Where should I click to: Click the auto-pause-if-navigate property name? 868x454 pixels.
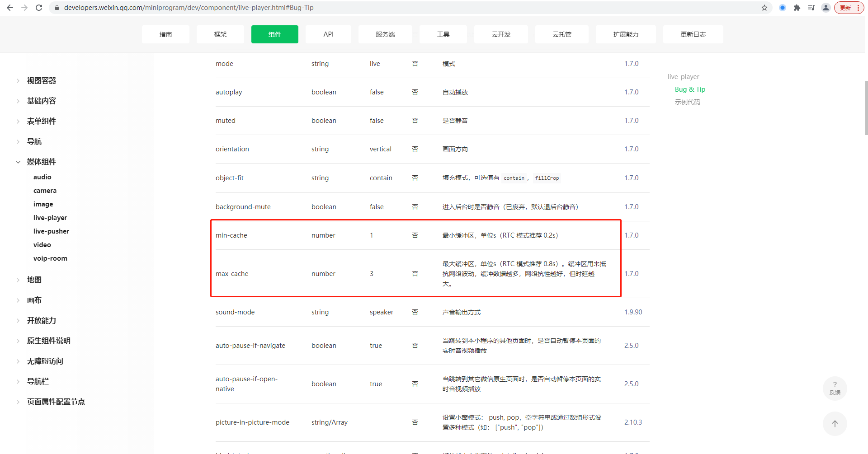click(250, 346)
